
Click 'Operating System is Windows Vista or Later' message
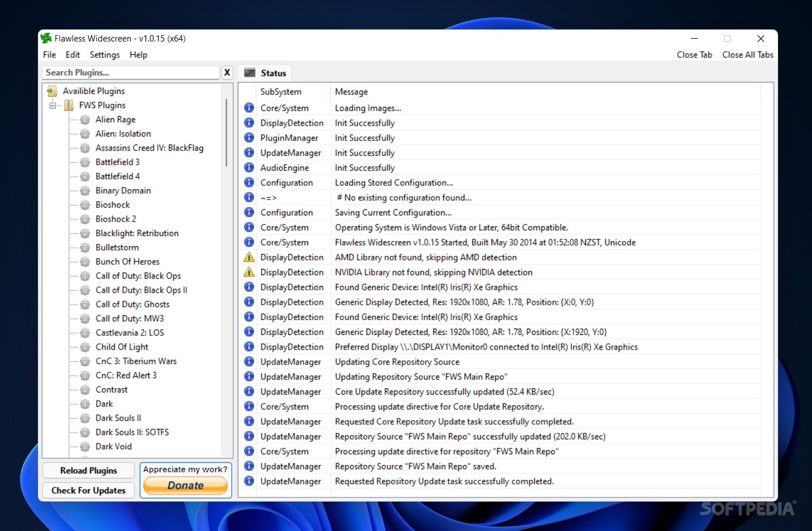pos(451,227)
